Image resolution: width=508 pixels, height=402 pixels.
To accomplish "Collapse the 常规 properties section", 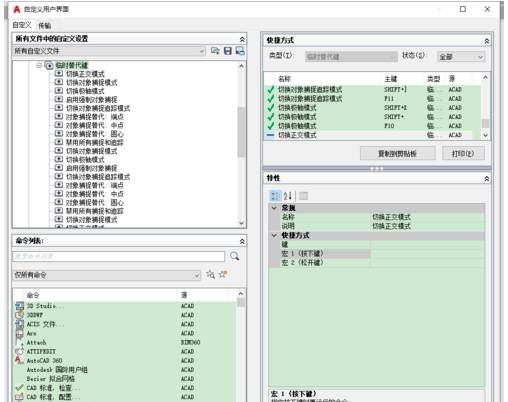I will [274, 208].
